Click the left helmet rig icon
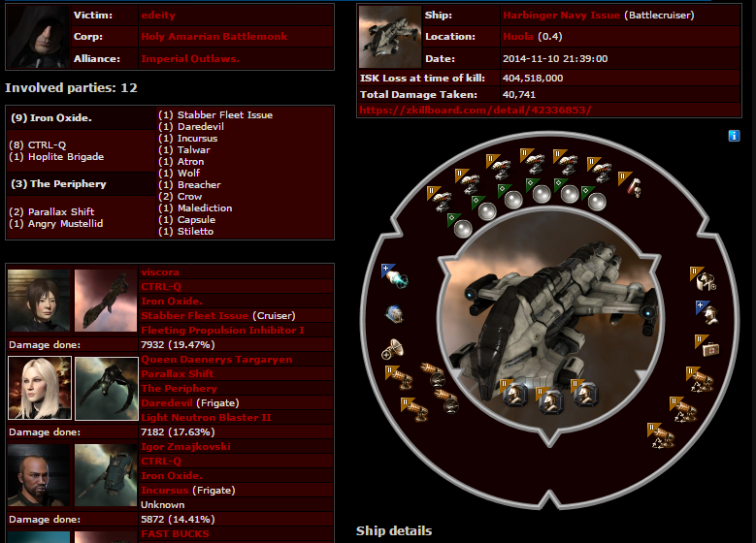 click(515, 395)
